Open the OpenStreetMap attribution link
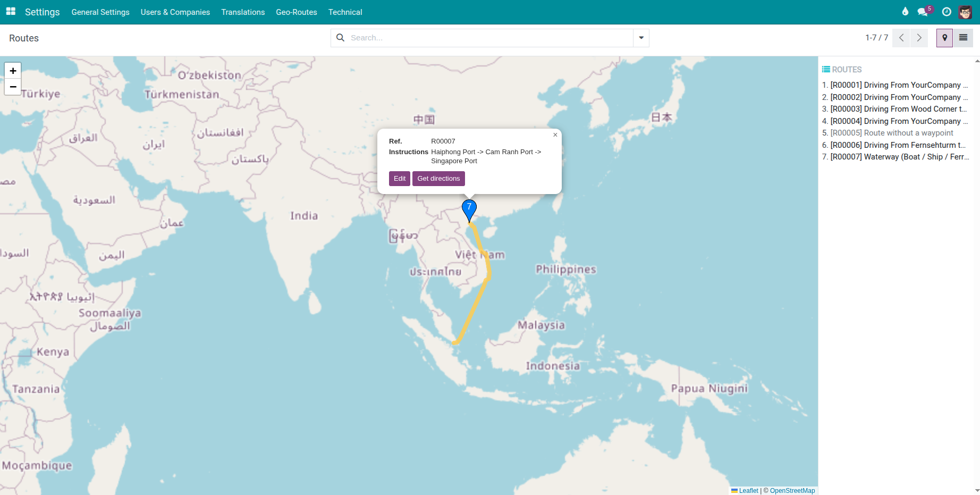The height and width of the screenshot is (495, 980). 791,490
